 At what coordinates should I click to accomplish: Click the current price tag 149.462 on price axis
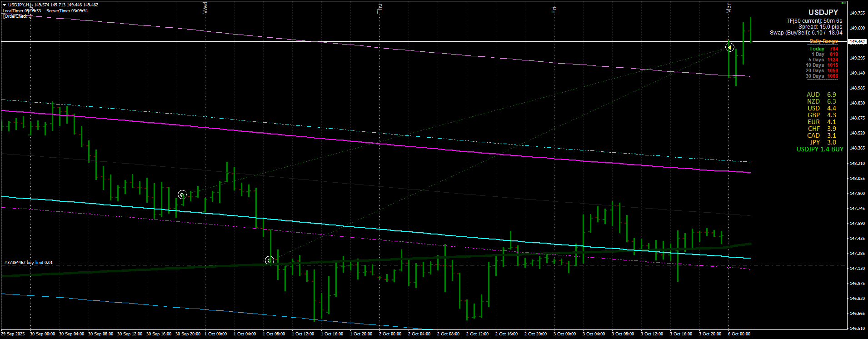(x=857, y=42)
